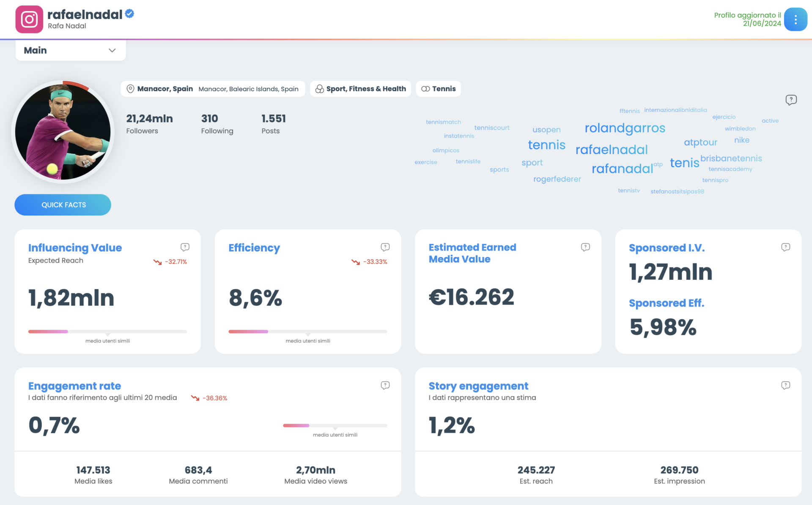This screenshot has height=505, width=812.
Task: Click the Engagement rate downward trend arrow
Action: tap(195, 398)
